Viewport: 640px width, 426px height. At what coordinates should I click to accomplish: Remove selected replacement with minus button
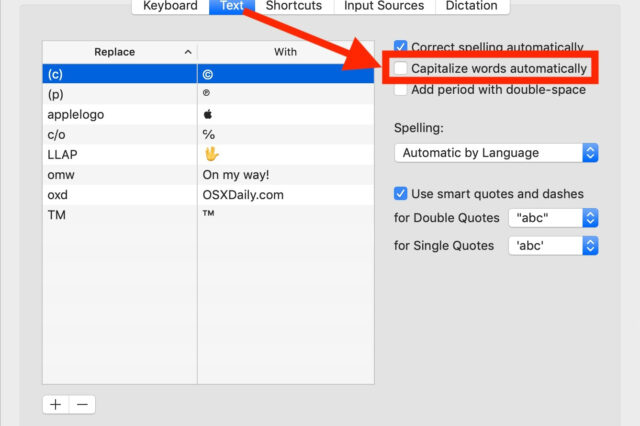(x=82, y=404)
